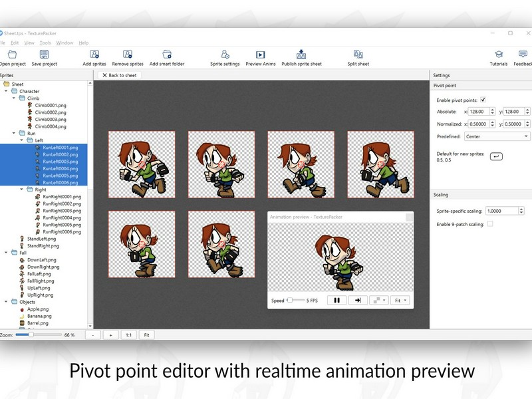The image size is (532, 399).
Task: Click the Add sprites icon
Action: (94, 55)
